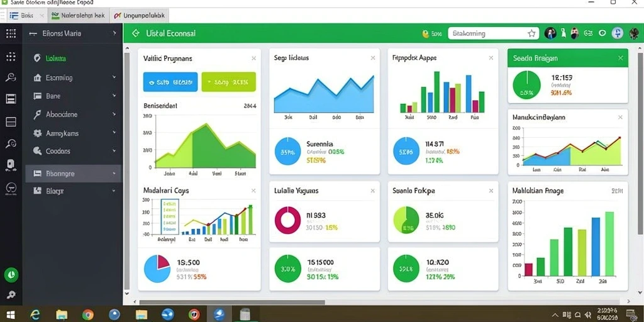Close the green Seado Braigan panel
This screenshot has height=322, width=644.
[x=620, y=58]
